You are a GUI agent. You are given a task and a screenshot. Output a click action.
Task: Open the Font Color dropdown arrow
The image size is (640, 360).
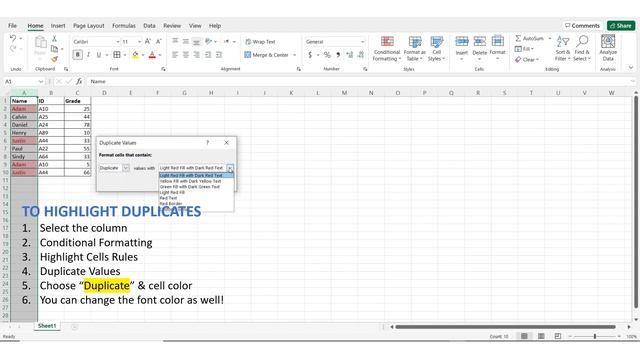[x=160, y=55]
